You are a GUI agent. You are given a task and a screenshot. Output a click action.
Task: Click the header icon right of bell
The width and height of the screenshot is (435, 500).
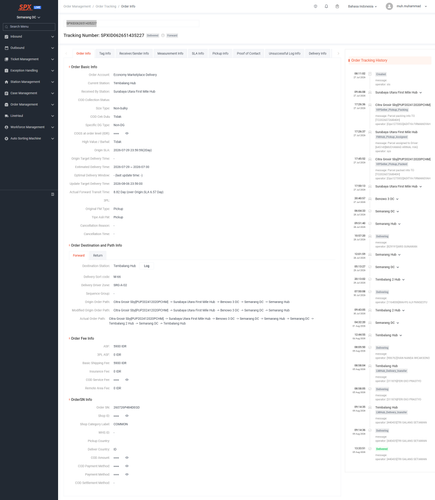pyautogui.click(x=337, y=6)
